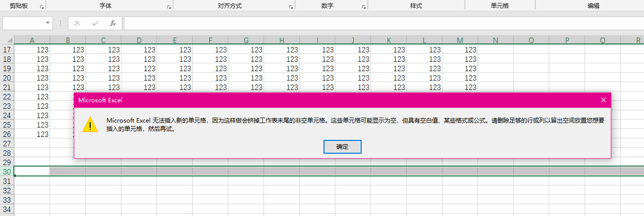Select column E header

pyautogui.click(x=174, y=40)
